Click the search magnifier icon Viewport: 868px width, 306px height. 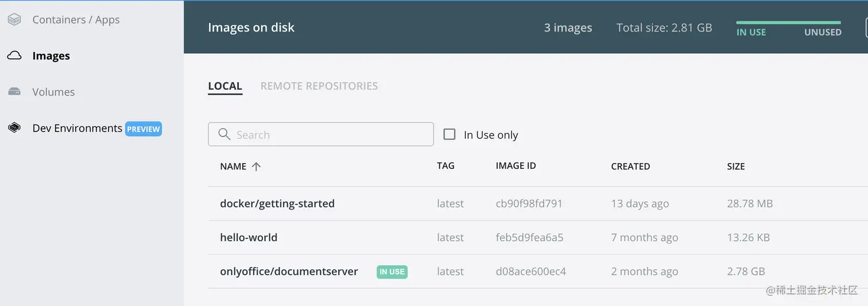point(224,134)
